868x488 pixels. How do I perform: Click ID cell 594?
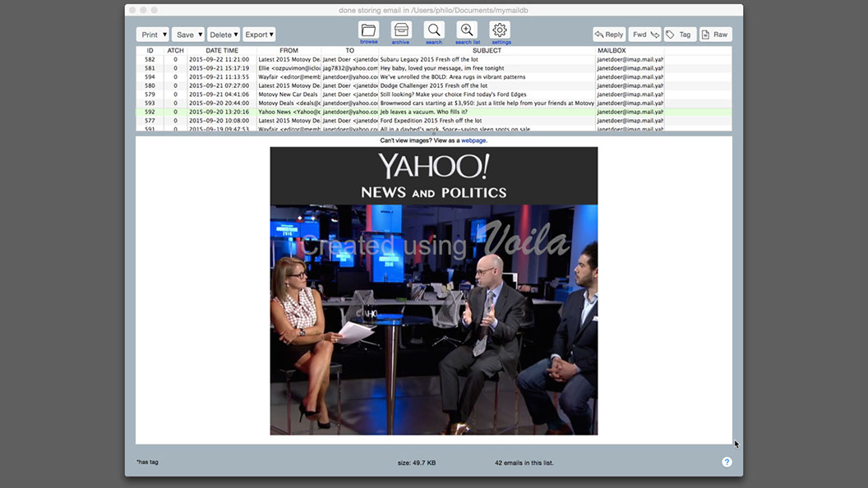click(x=150, y=77)
